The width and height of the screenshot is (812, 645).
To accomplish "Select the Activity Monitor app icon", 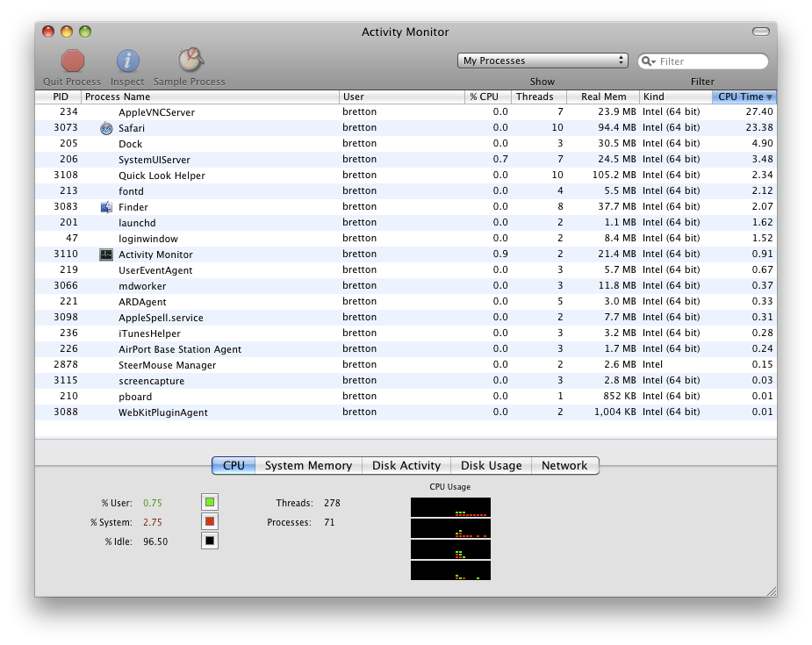I will click(x=106, y=254).
